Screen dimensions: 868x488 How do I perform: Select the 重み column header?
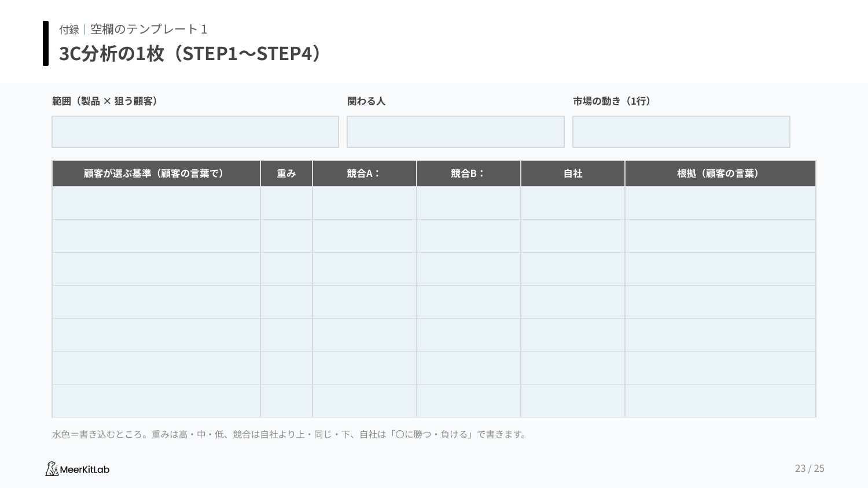[286, 173]
